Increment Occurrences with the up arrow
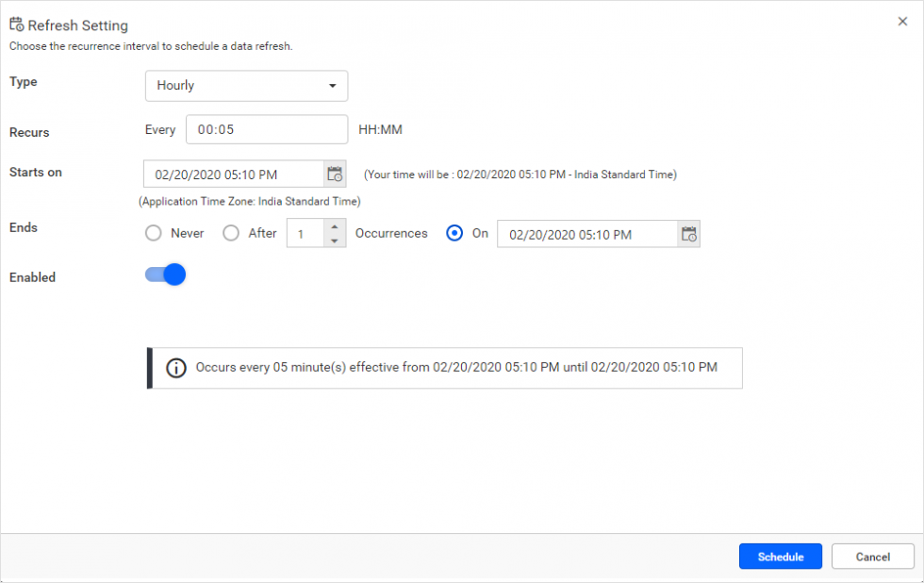The image size is (924, 583). click(x=335, y=227)
